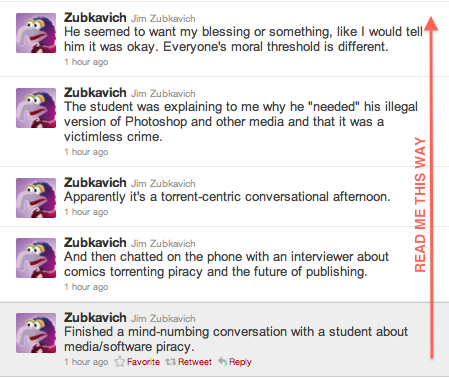Choose the Reply link on the bottom tweet

tap(240, 362)
